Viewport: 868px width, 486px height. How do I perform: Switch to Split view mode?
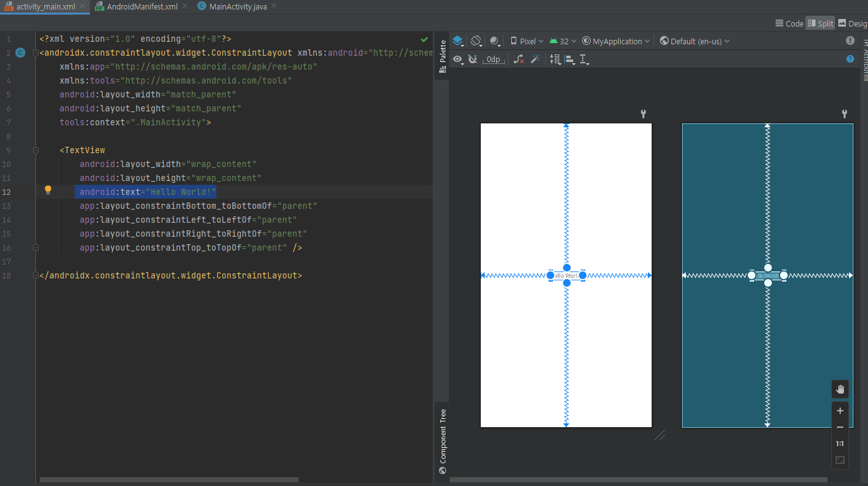(x=820, y=23)
